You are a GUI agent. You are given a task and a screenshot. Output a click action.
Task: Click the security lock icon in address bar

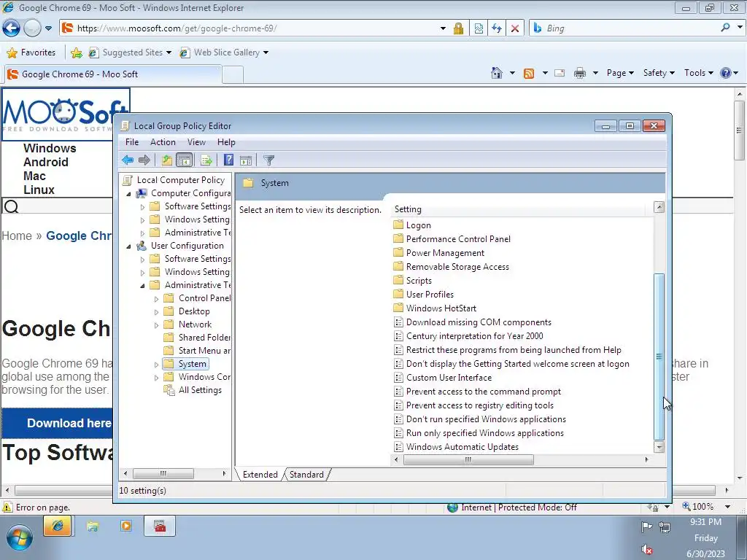point(458,28)
